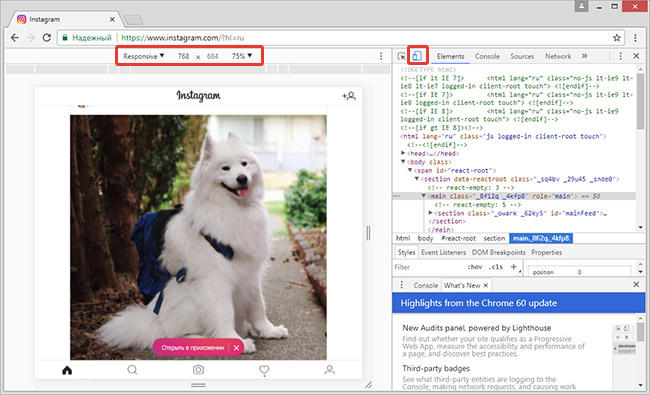Dismiss the pink open in app banner
This screenshot has height=395, width=650.
[x=236, y=348]
